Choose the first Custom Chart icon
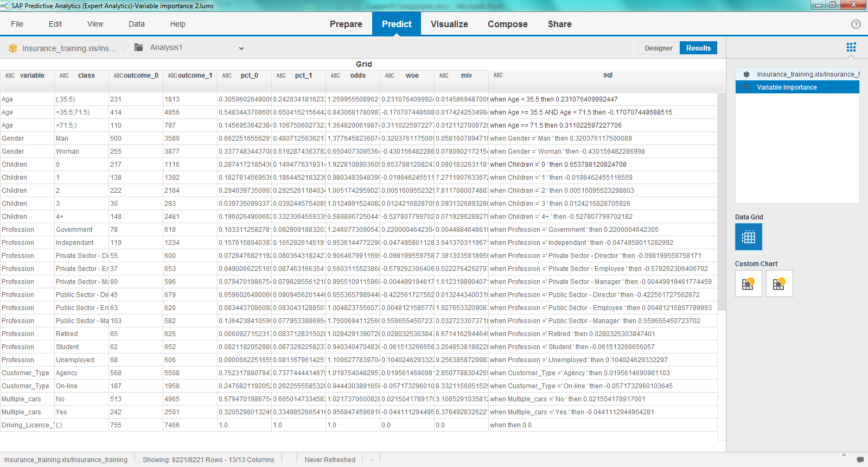Screen dimensions: 868x467 (749, 283)
